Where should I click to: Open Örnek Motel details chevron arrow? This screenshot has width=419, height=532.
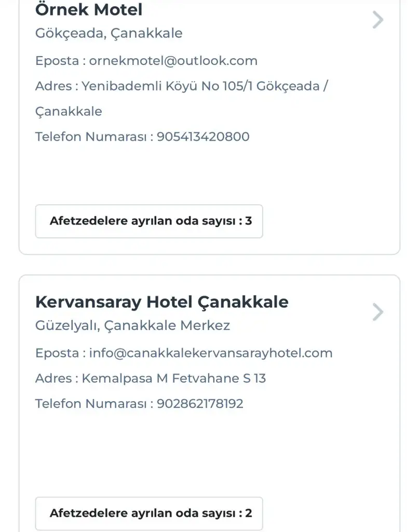click(x=378, y=20)
